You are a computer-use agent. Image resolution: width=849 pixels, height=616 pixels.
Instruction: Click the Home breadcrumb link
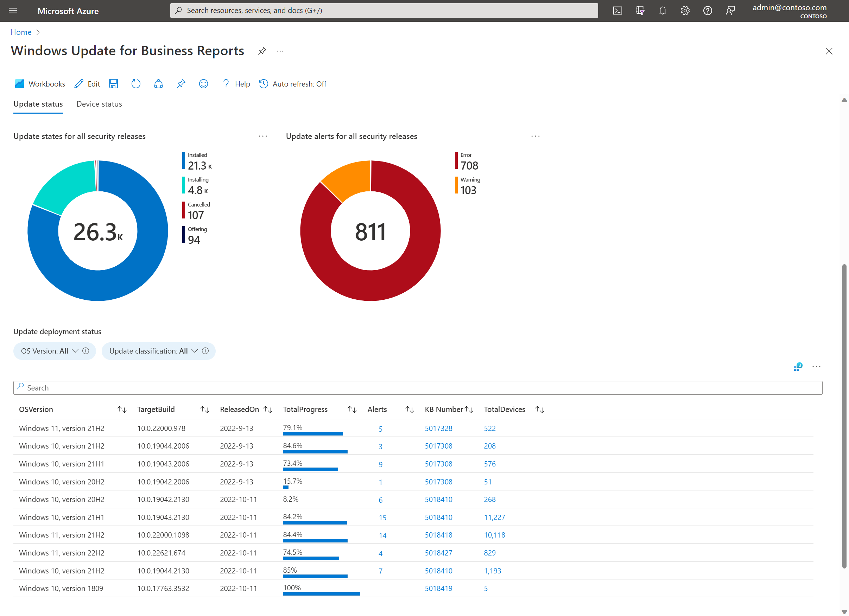21,32
